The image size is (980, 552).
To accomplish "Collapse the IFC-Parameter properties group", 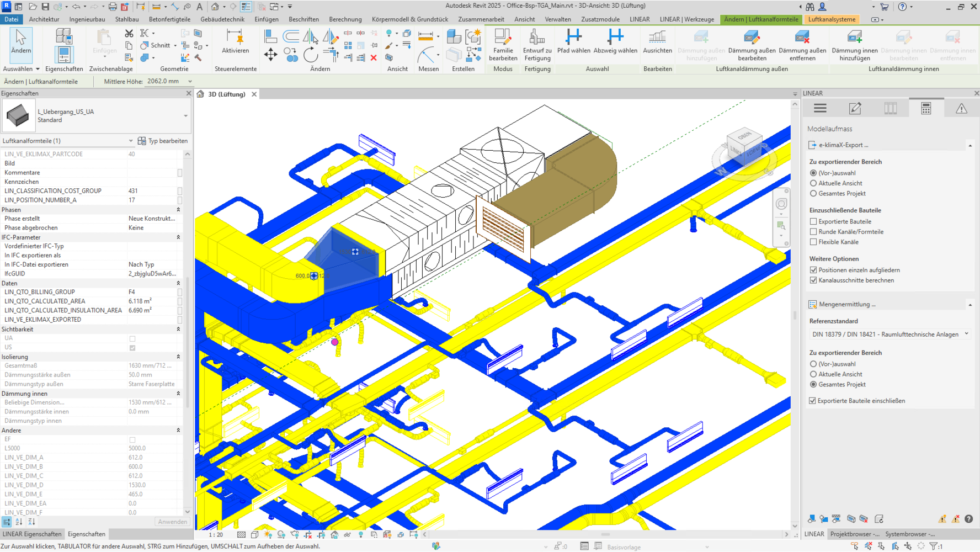I will tap(178, 237).
